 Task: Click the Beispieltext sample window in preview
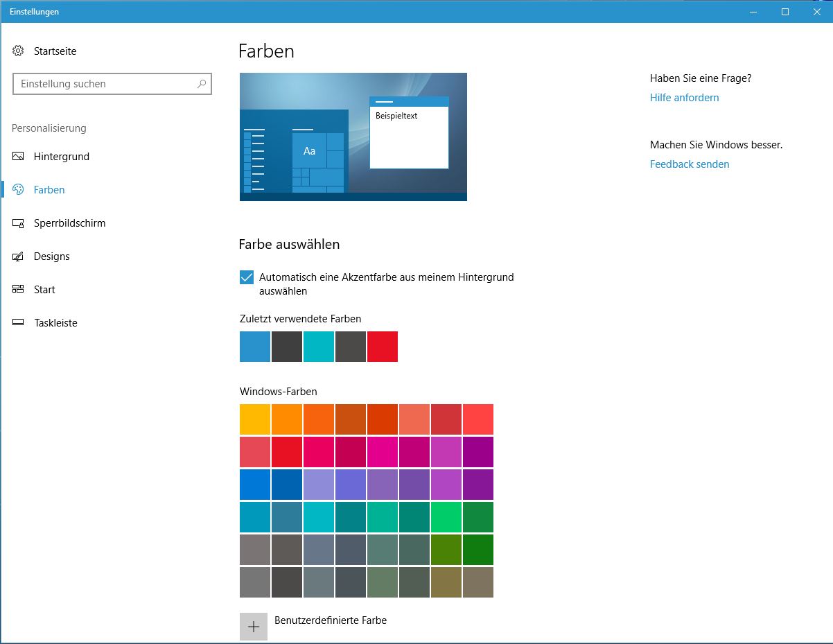click(x=409, y=132)
